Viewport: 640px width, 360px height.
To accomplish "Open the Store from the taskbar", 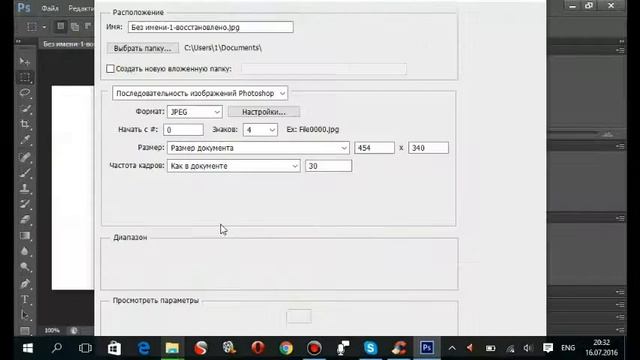I will point(114,348).
